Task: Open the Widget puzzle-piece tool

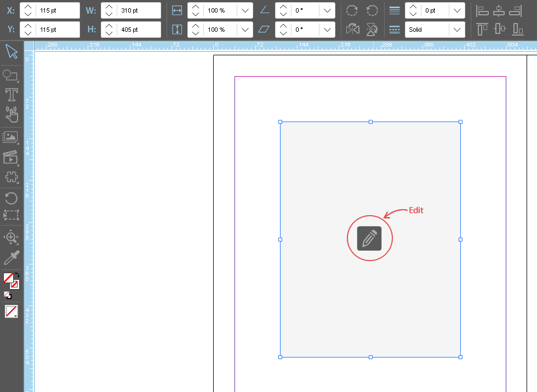Action: coord(11,177)
